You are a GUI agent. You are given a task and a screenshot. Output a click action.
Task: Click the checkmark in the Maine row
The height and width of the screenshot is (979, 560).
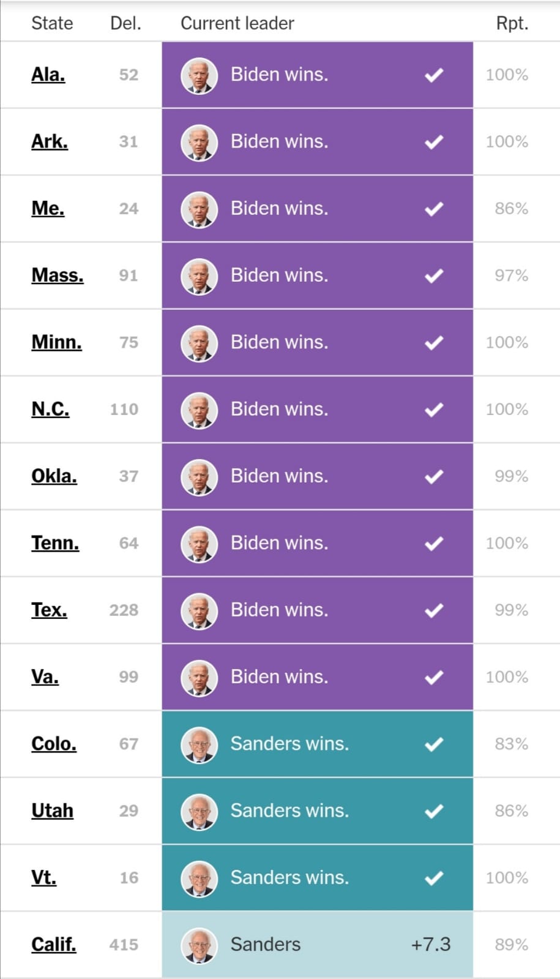434,209
